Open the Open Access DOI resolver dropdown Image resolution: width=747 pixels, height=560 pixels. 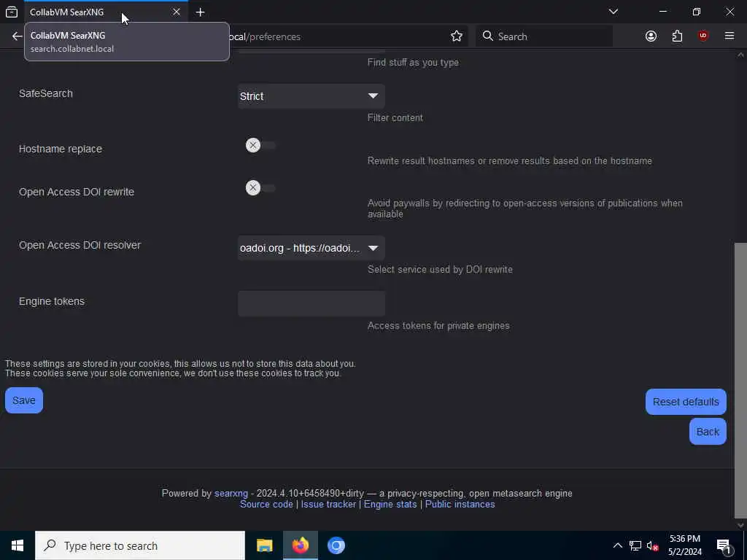[311, 248]
